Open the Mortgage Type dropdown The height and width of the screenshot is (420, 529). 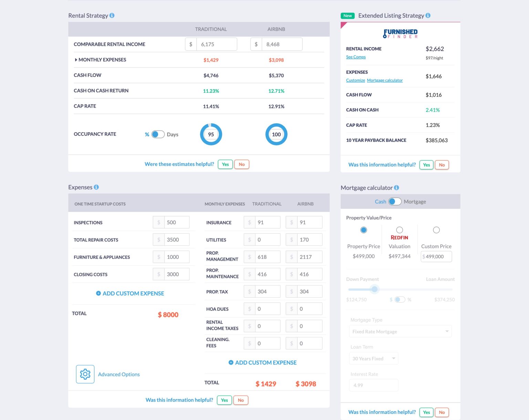[400, 331]
